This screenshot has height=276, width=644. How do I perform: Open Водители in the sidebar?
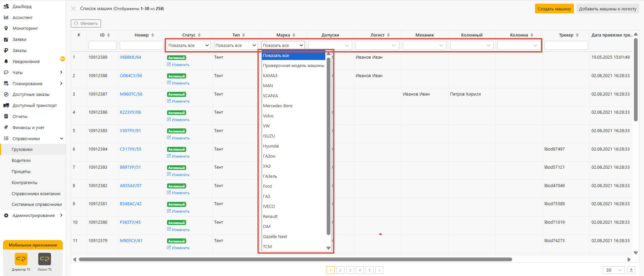coord(21,161)
